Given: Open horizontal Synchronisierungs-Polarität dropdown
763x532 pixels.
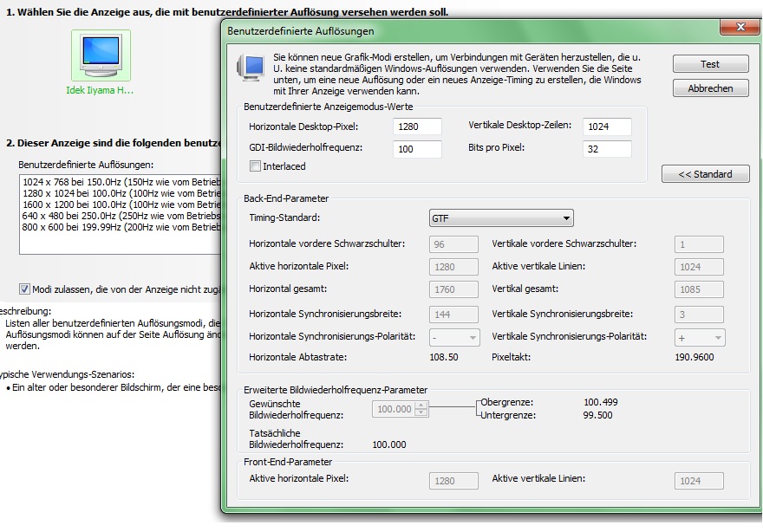Looking at the screenshot, I should coord(454,338).
